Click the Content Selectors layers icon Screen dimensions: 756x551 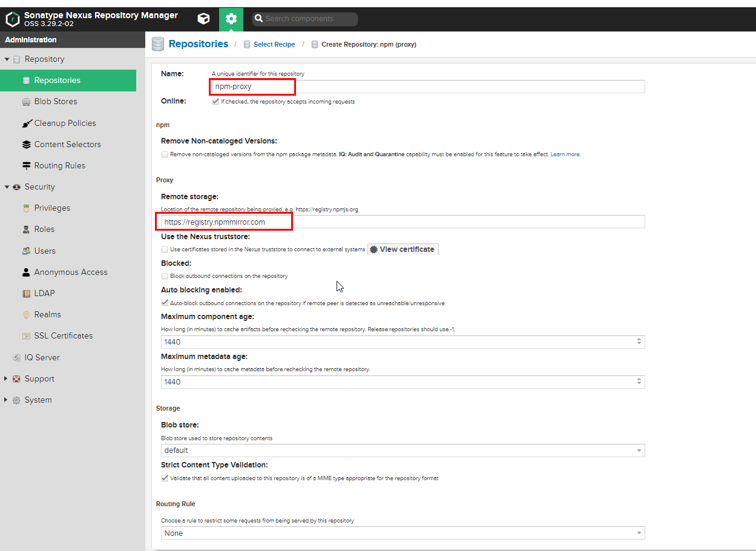click(x=26, y=145)
